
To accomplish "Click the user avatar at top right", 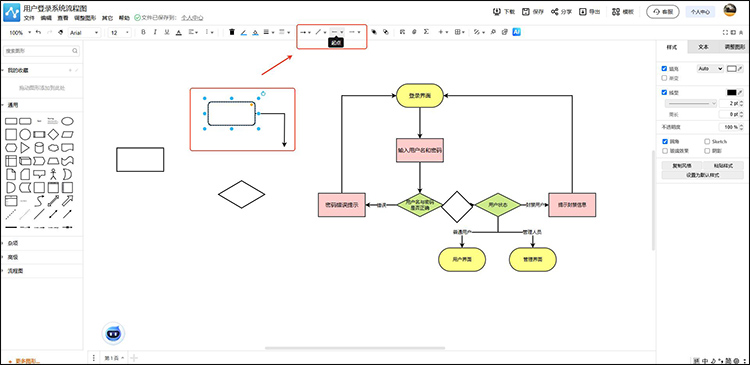I will [x=729, y=11].
